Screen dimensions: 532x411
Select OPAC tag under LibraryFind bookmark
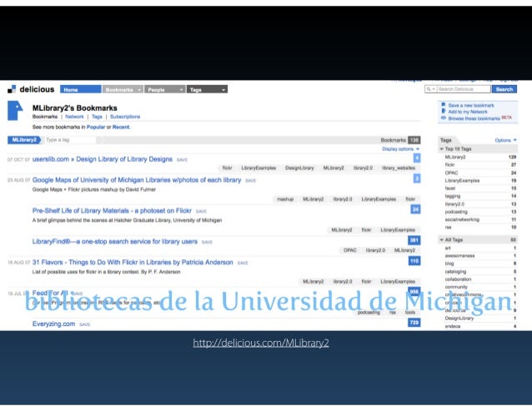coord(350,250)
